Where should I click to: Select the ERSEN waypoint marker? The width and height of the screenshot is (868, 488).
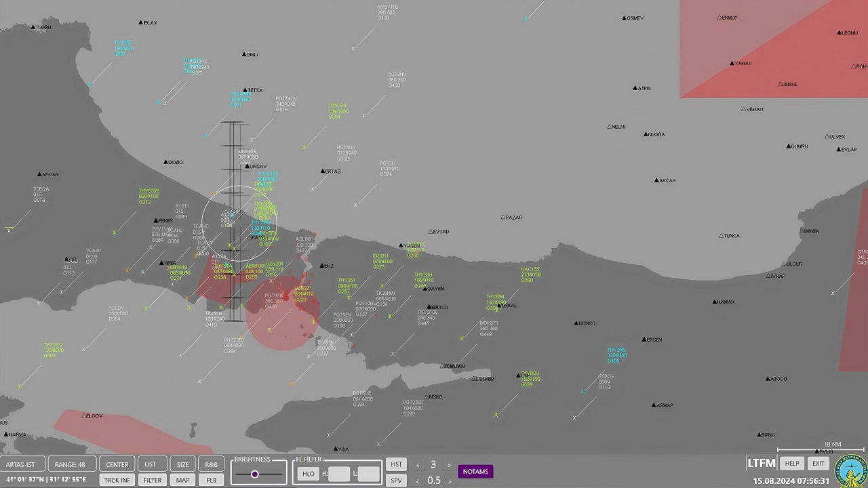(x=644, y=340)
